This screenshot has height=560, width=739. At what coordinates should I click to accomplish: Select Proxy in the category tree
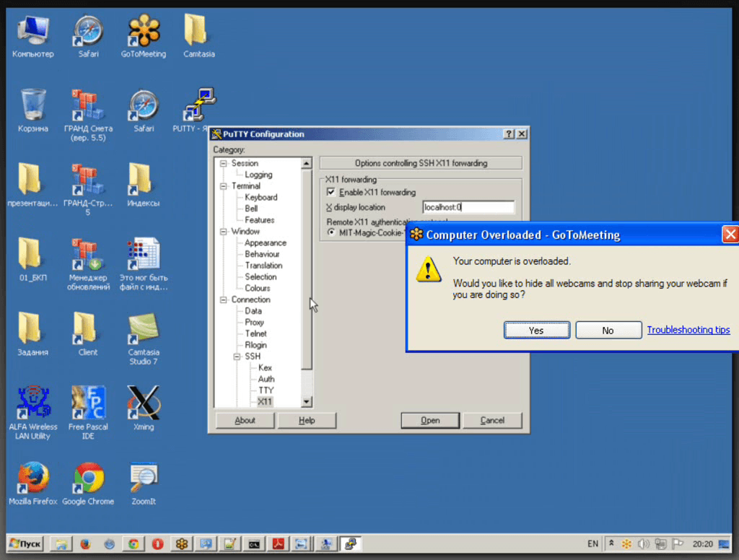pyautogui.click(x=254, y=323)
